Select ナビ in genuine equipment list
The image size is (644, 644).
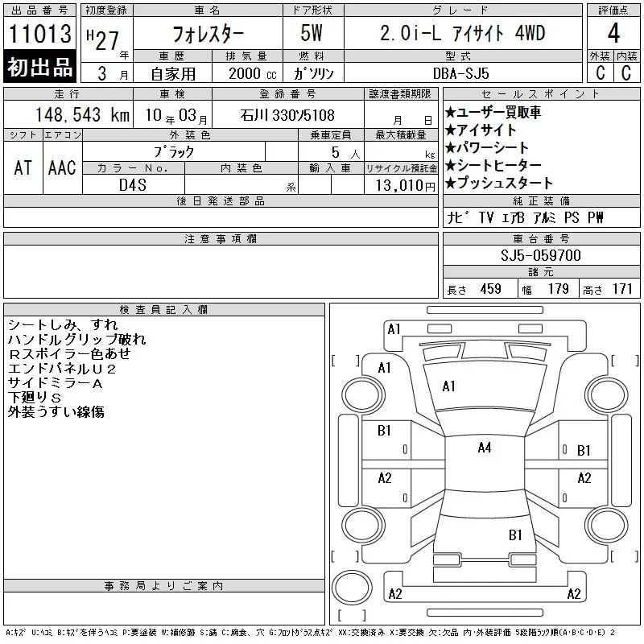point(457,217)
